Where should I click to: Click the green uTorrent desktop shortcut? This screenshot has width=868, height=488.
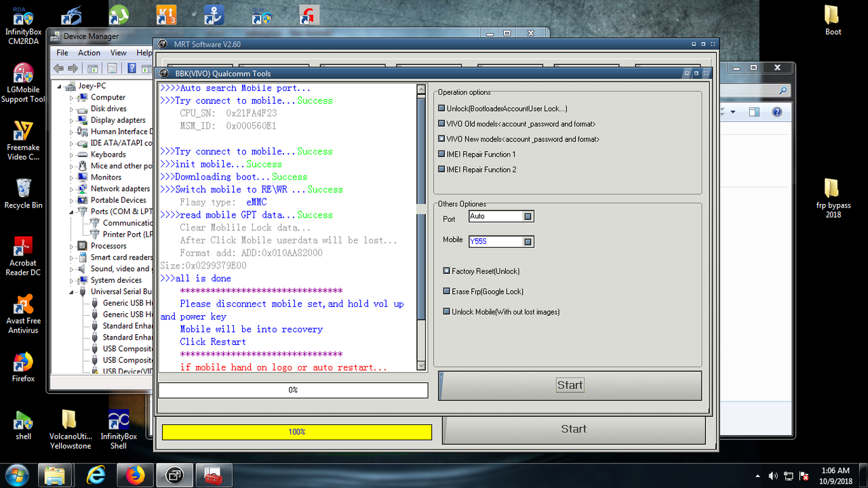(x=119, y=15)
